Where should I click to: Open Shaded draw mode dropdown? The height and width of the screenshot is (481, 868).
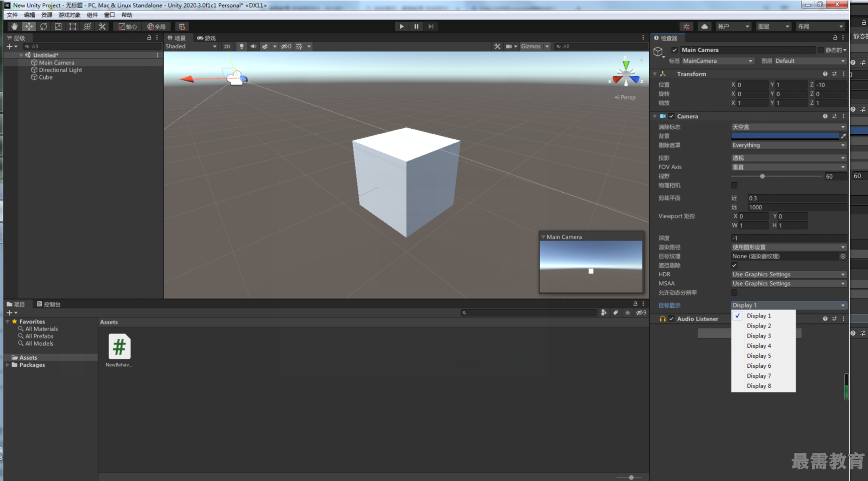tap(191, 46)
